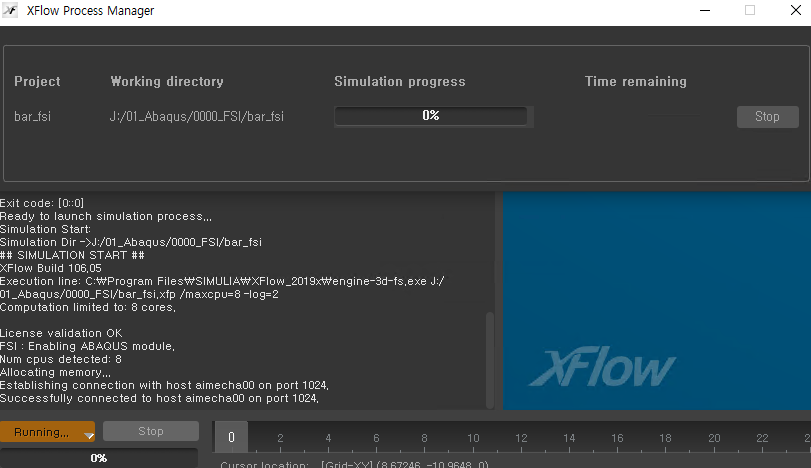Jump to timeline frame 2
Screen dimensions: 811x468
280,438
